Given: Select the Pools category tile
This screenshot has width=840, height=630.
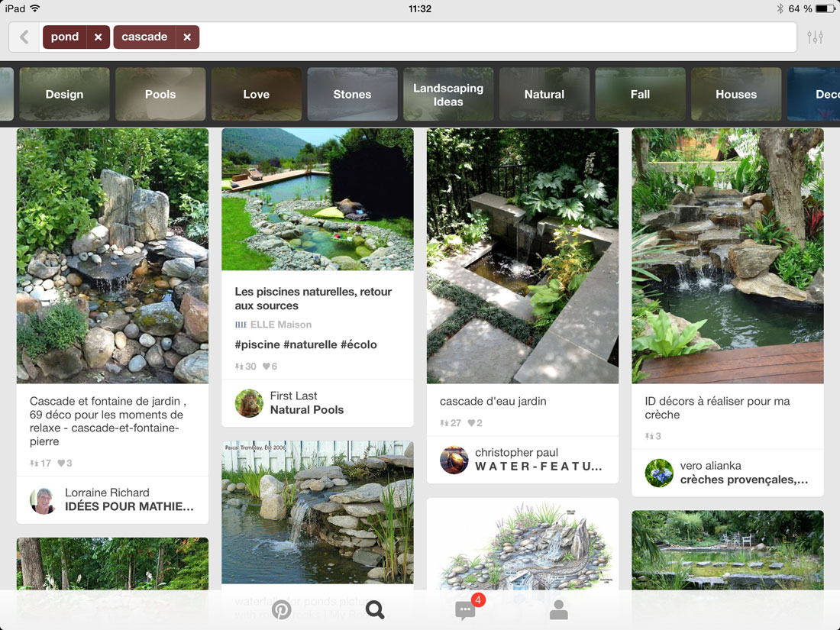Looking at the screenshot, I should click(160, 94).
